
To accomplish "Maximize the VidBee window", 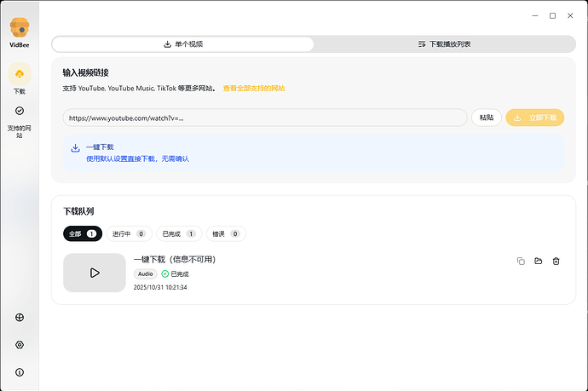I will [552, 15].
